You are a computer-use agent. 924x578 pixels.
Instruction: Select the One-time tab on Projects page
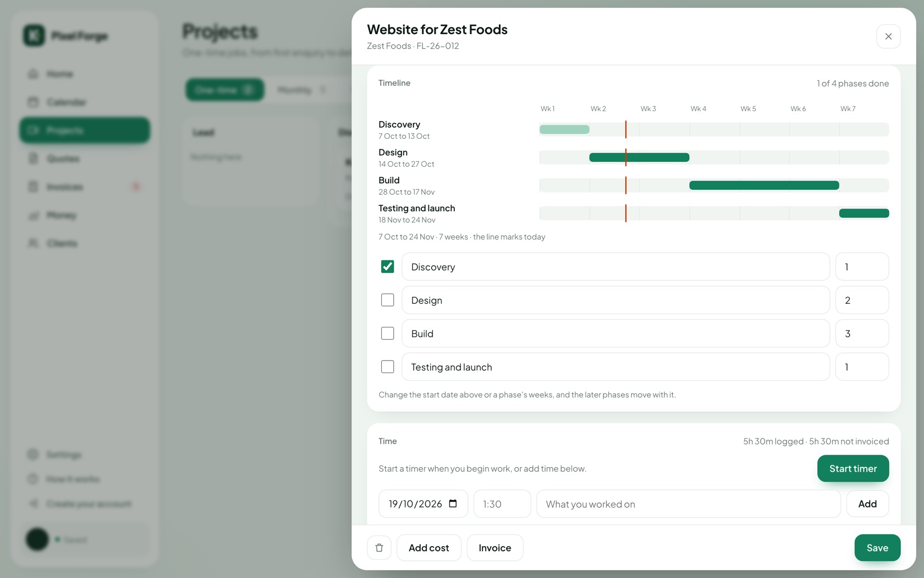click(x=224, y=90)
